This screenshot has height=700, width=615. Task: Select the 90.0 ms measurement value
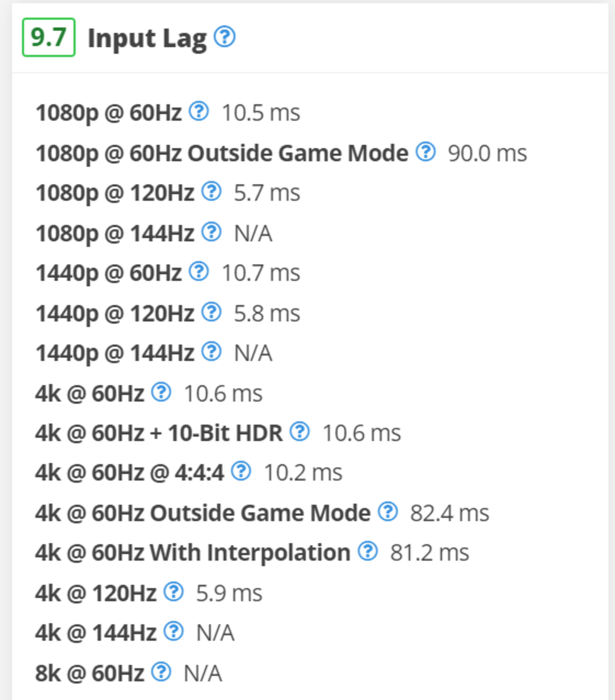[487, 153]
